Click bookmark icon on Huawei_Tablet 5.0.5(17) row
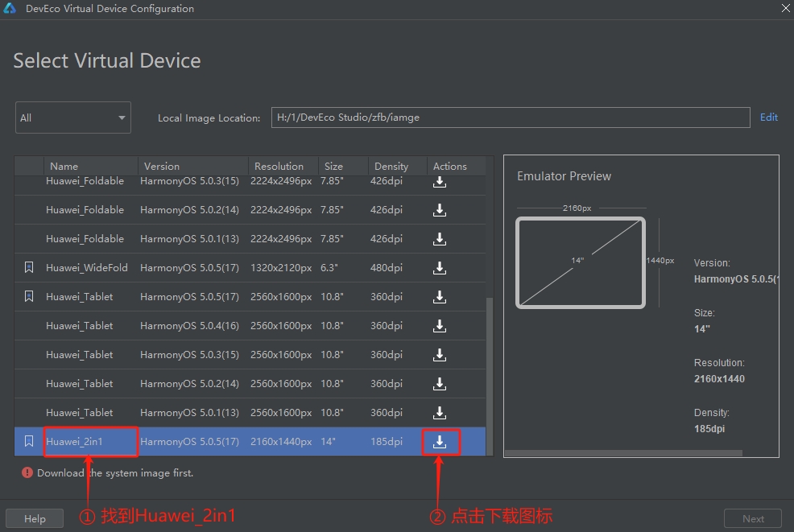Image resolution: width=794 pixels, height=532 pixels. tap(29, 296)
